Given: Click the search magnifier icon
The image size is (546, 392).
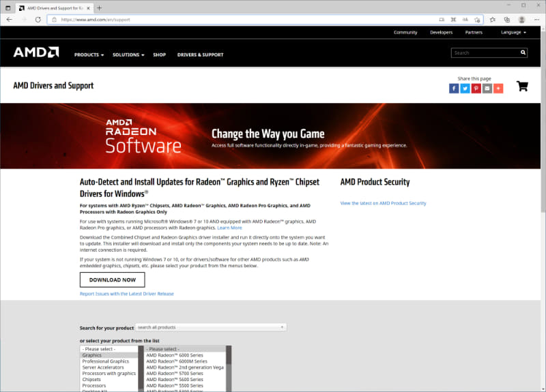Looking at the screenshot, I should point(523,52).
